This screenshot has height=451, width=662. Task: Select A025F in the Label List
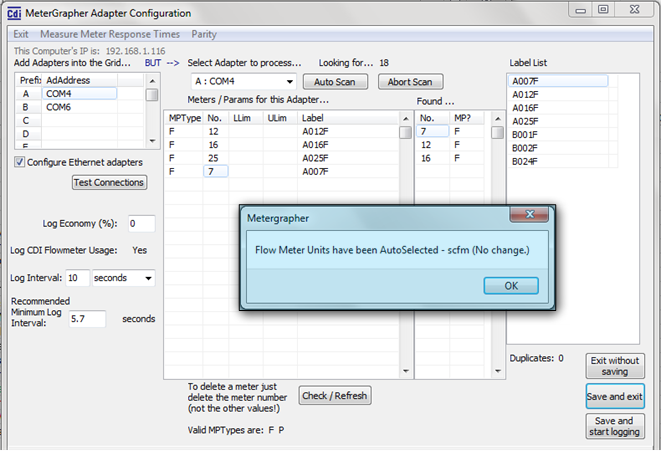click(558, 122)
